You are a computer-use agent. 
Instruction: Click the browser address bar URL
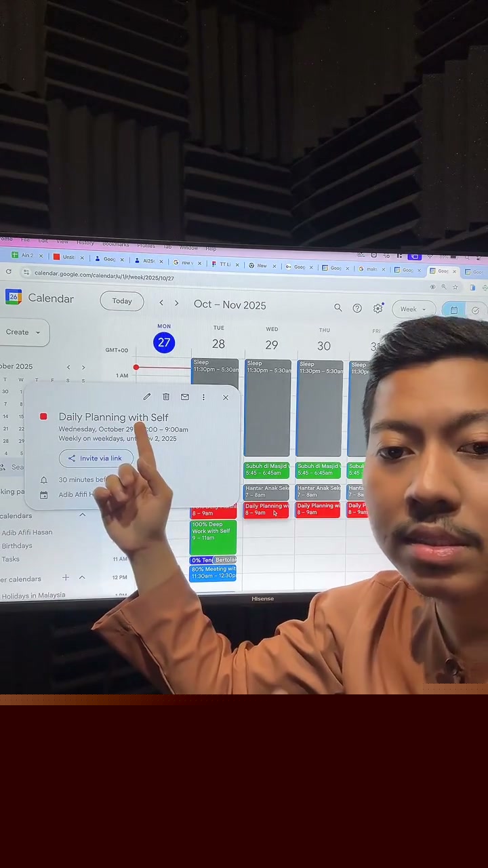pyautogui.click(x=104, y=275)
